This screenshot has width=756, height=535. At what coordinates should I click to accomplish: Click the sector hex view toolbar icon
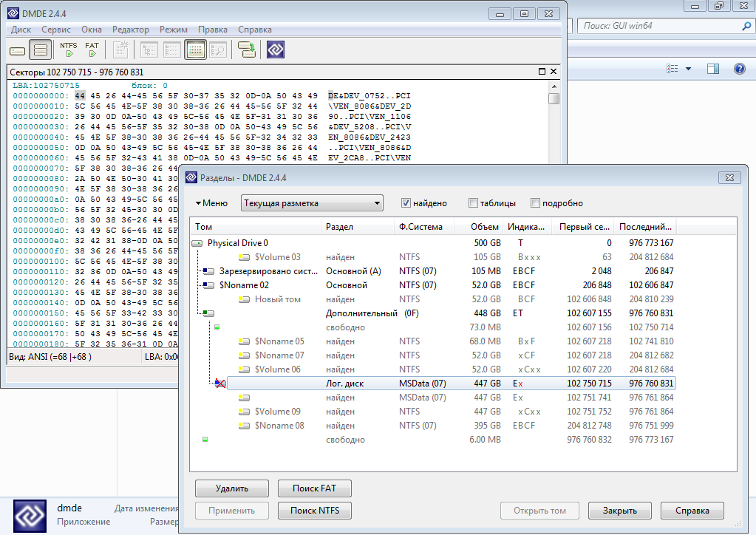(x=195, y=50)
